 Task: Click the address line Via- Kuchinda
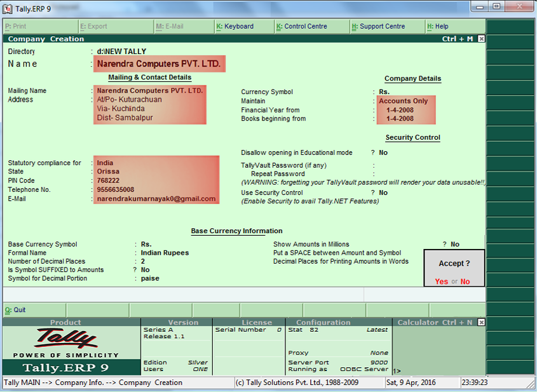[x=121, y=109]
